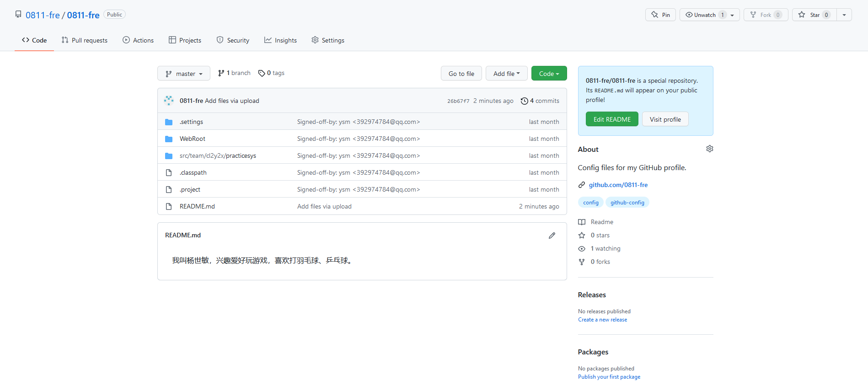Open the .settings folder
Image resolution: width=868 pixels, height=391 pixels.
click(x=191, y=122)
